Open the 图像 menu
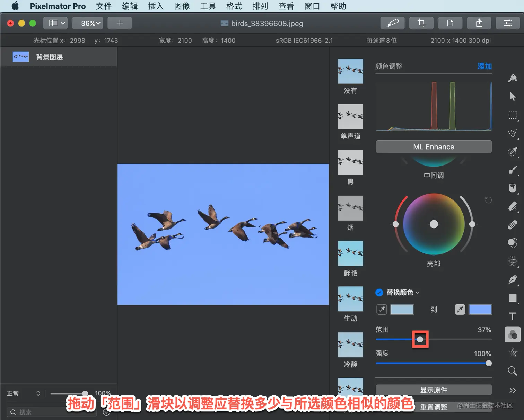This screenshot has width=524, height=420. 182,6
